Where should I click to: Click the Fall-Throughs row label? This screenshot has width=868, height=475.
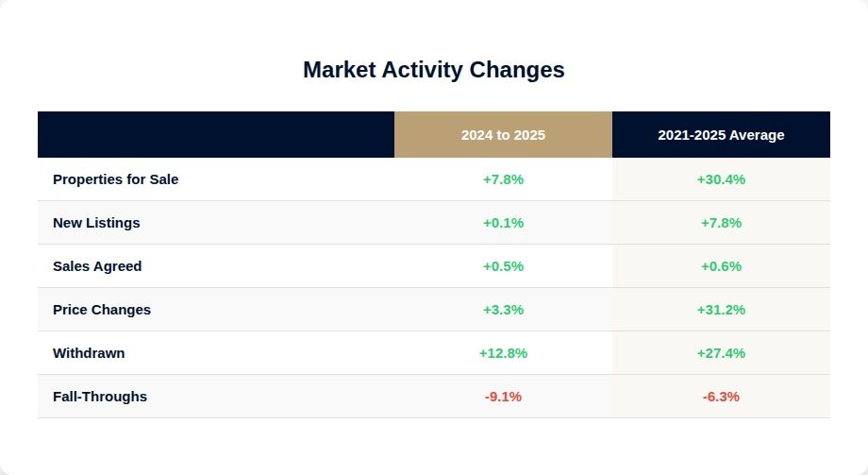[x=100, y=397]
